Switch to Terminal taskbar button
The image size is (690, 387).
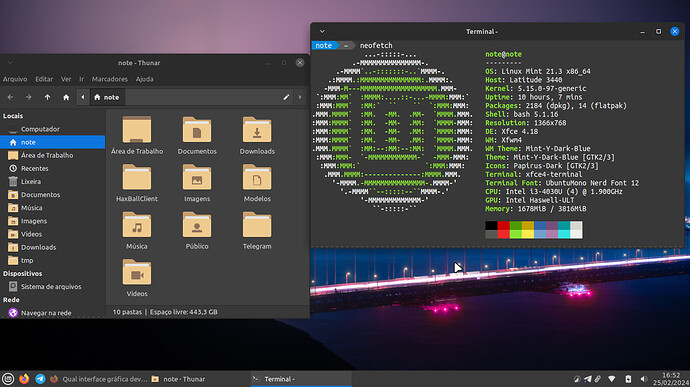tap(301, 379)
